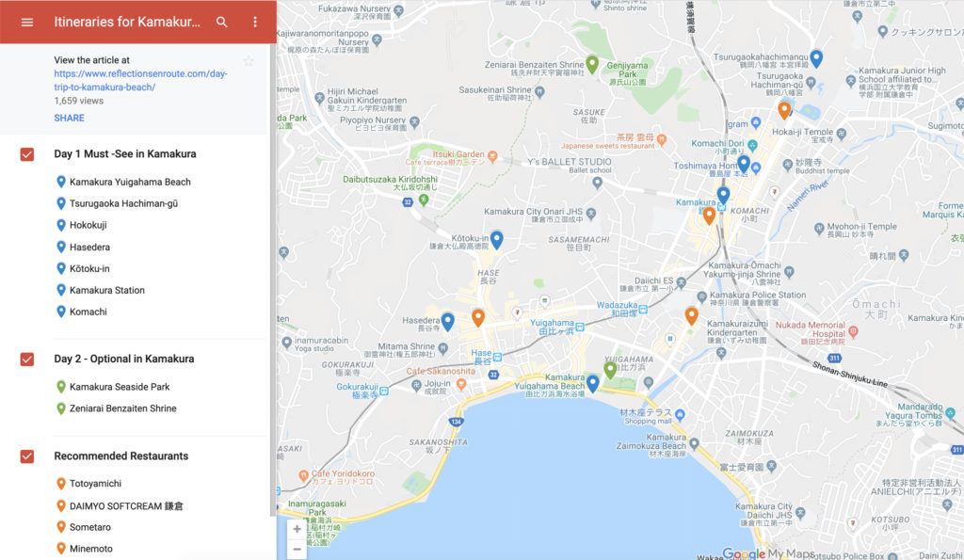964x560 pixels.
Task: Toggle the Day 2 Optional layer checkbox
Action: coord(25,359)
